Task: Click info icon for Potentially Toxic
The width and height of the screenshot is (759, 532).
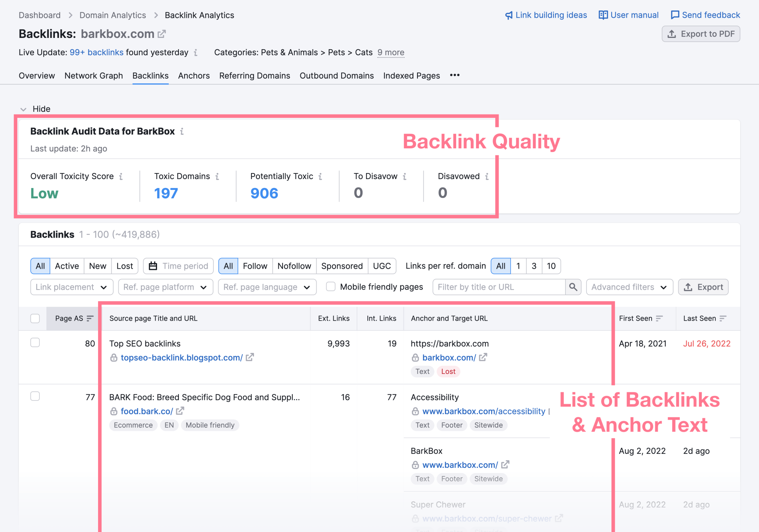Action: point(320,176)
